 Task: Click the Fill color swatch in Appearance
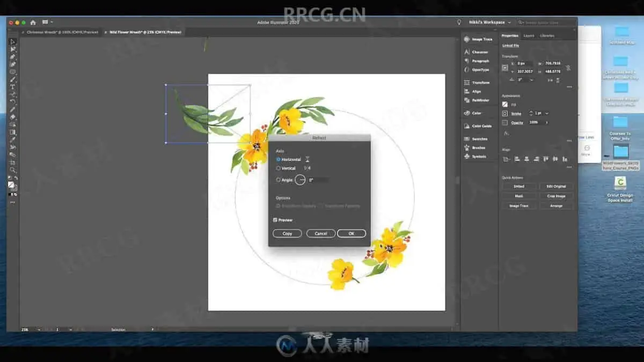[505, 105]
